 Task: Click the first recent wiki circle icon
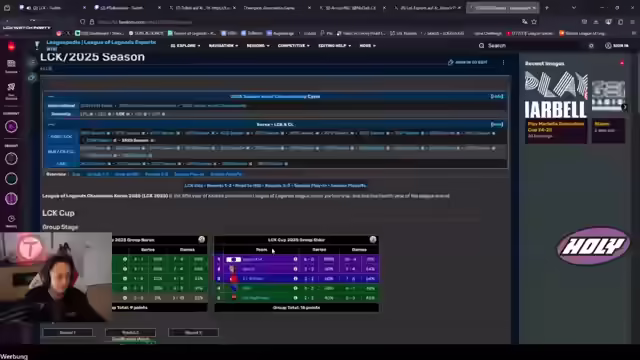pos(11,159)
